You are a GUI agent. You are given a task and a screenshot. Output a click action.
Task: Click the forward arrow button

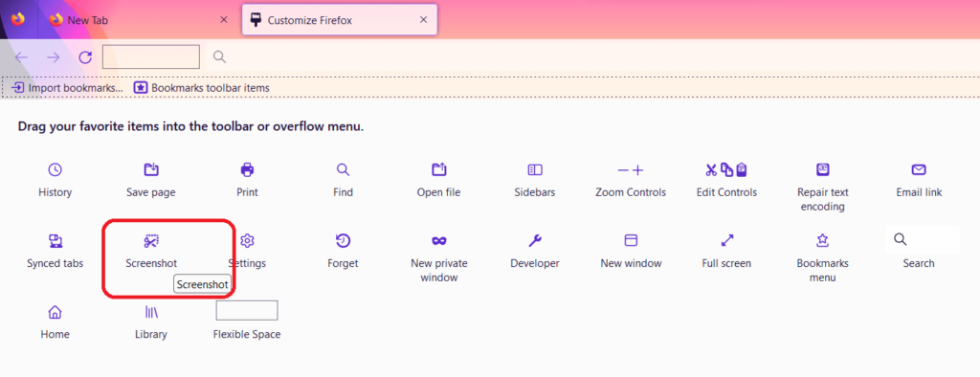[x=54, y=57]
